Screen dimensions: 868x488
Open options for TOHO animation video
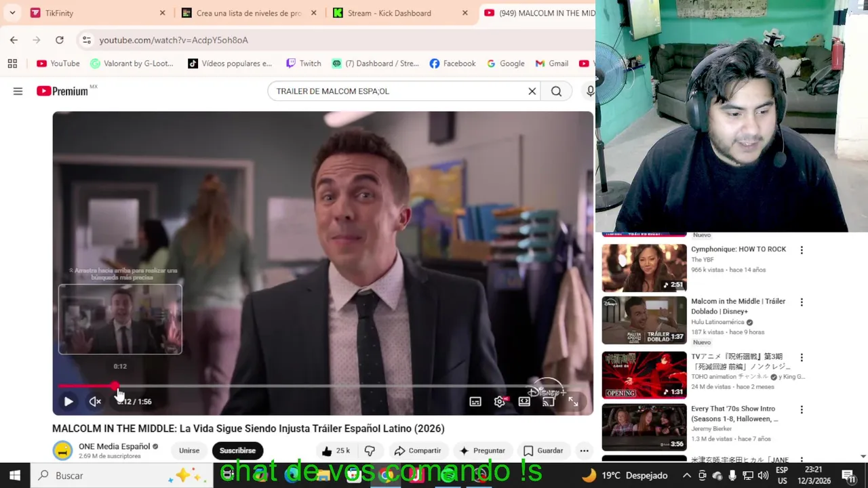(802, 357)
